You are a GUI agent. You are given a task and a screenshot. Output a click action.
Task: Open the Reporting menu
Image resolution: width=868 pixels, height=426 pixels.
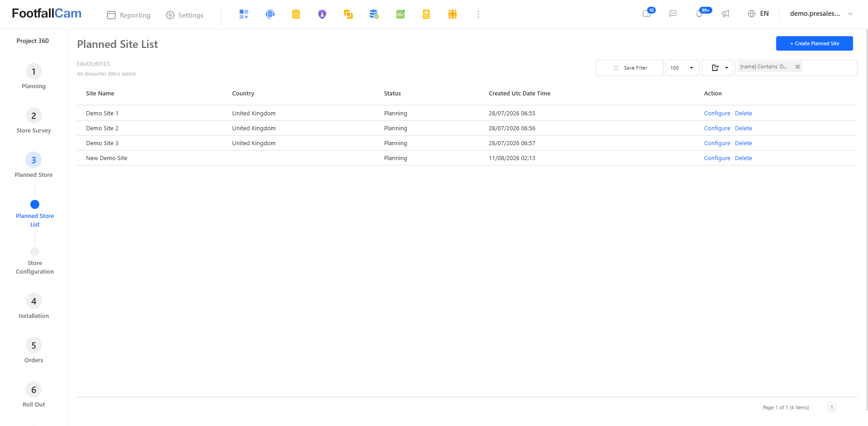pos(129,15)
